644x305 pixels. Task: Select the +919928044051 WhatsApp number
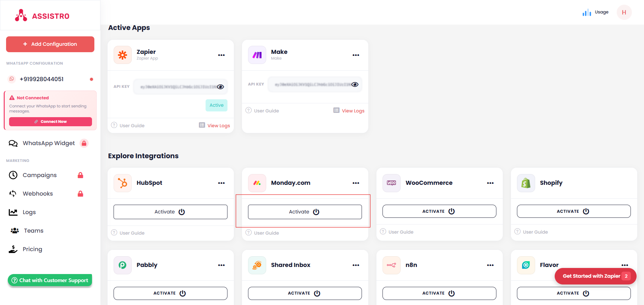[41, 79]
